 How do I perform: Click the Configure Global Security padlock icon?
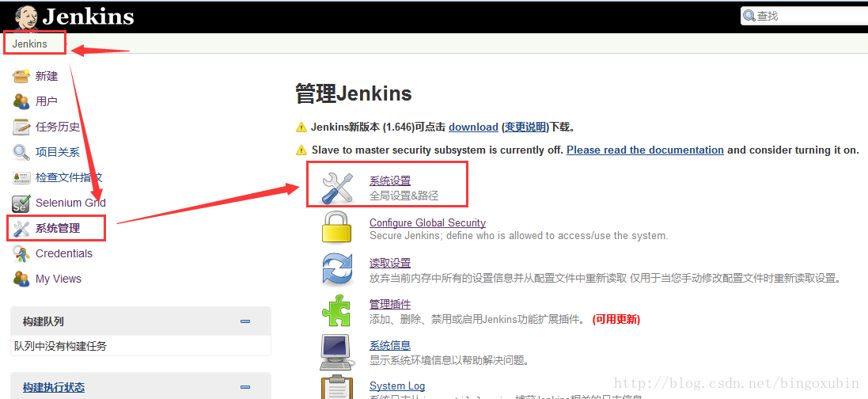(x=336, y=227)
